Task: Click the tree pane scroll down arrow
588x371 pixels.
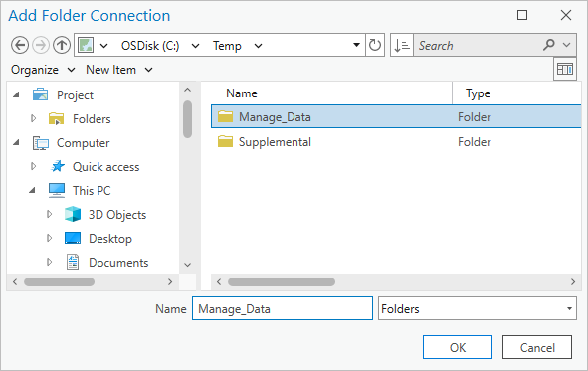Action: tap(187, 265)
